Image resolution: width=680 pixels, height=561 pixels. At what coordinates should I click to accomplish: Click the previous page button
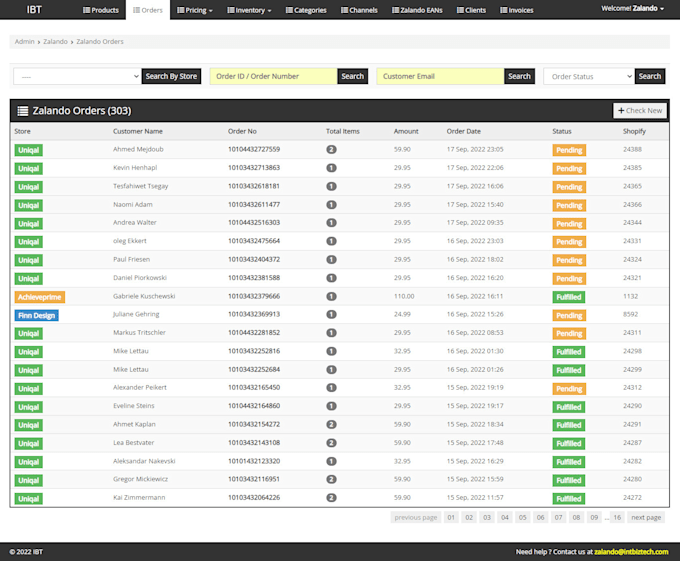tap(415, 517)
